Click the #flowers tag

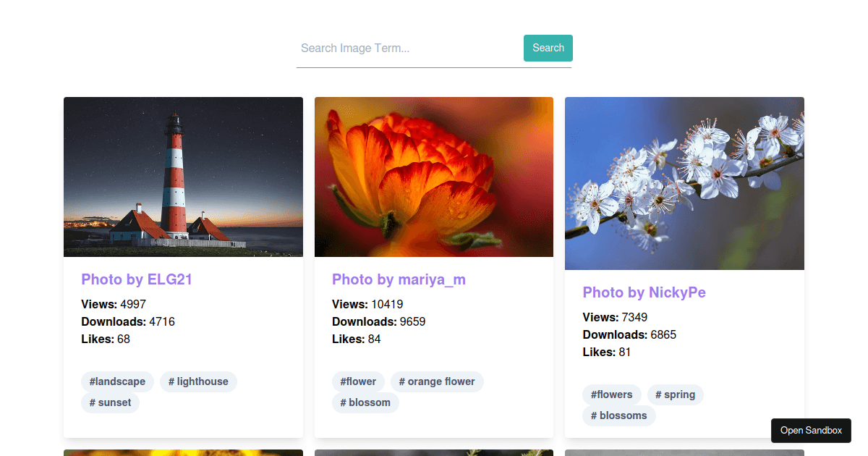tap(612, 394)
